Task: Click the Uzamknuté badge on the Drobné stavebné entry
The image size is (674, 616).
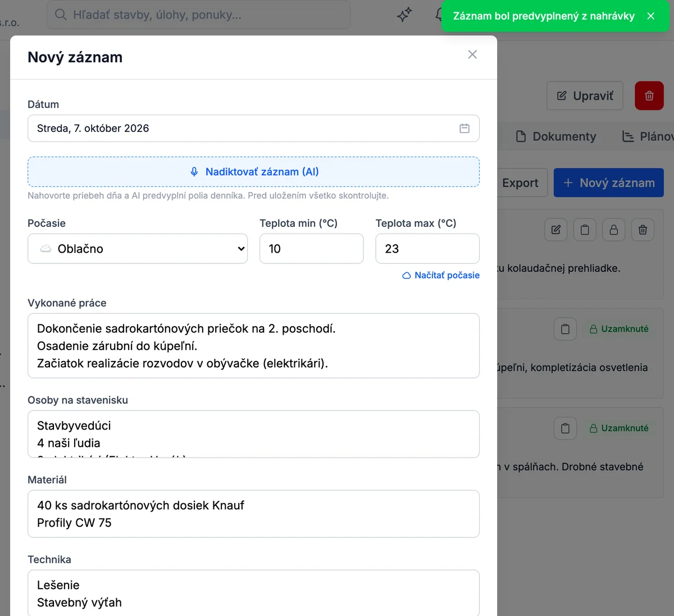Action: click(619, 428)
